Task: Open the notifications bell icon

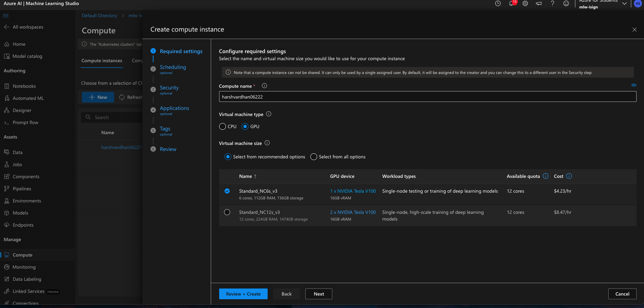Action: 511,4
